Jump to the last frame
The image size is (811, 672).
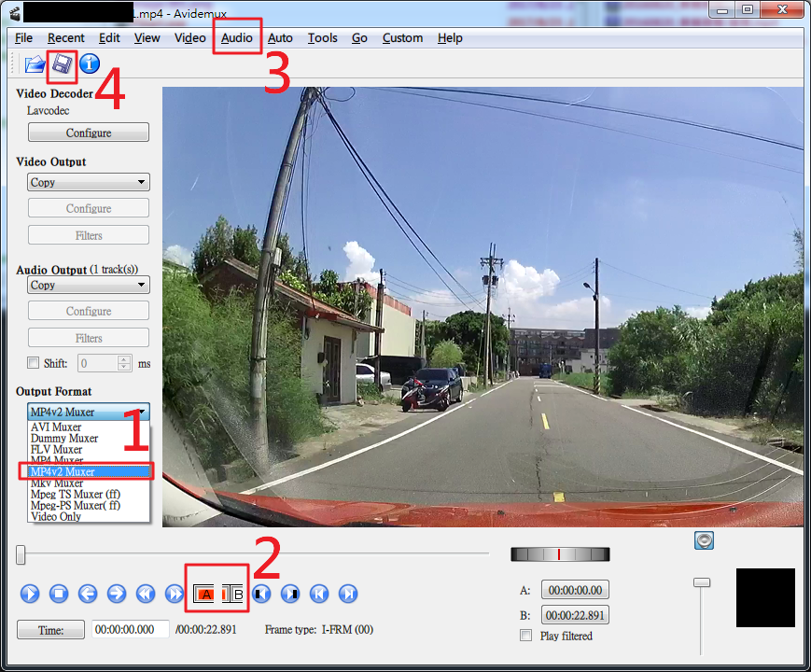[348, 594]
